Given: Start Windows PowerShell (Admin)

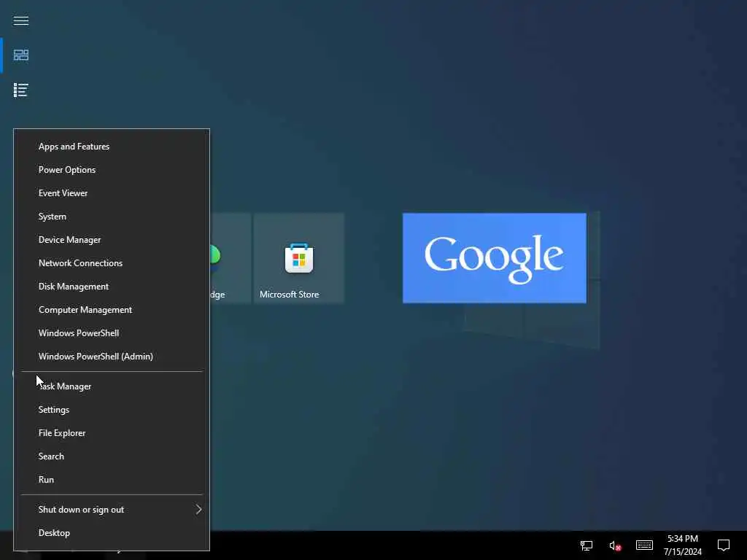Looking at the screenshot, I should coord(112,357).
